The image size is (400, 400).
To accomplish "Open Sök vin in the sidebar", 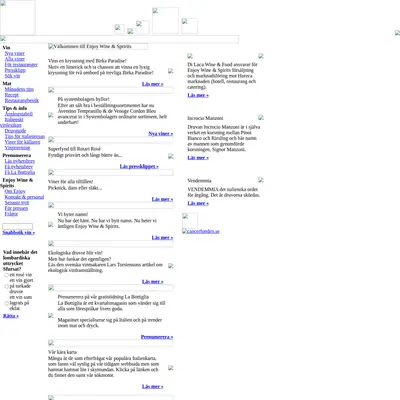I will pos(12,76).
